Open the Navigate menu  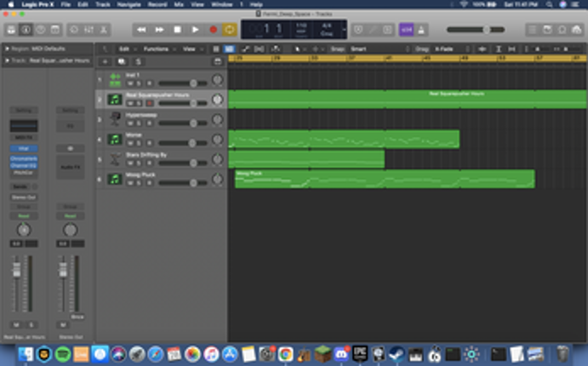pos(128,4)
